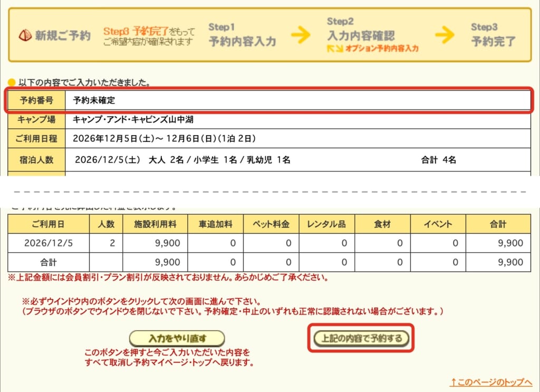This screenshot has height=392, width=540.
Task: Click the arrow between Step2 and Step3
Action: click(445, 34)
